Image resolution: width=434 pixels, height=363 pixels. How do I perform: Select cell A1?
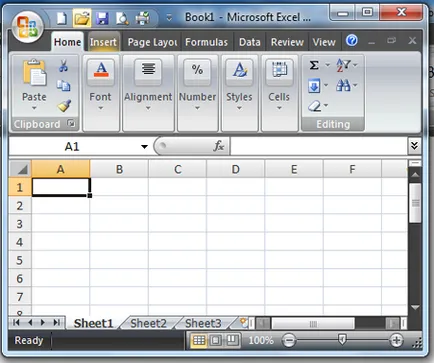click(61, 187)
